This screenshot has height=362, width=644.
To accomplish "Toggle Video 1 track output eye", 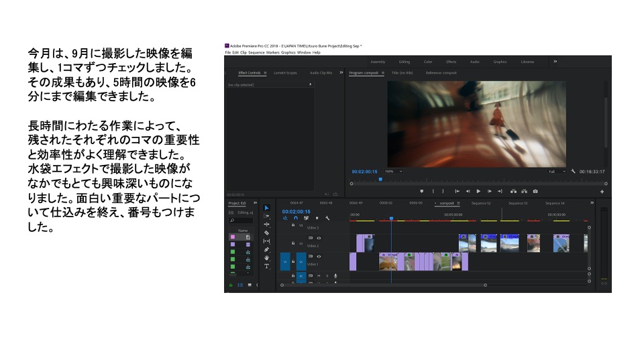I will [x=319, y=257].
